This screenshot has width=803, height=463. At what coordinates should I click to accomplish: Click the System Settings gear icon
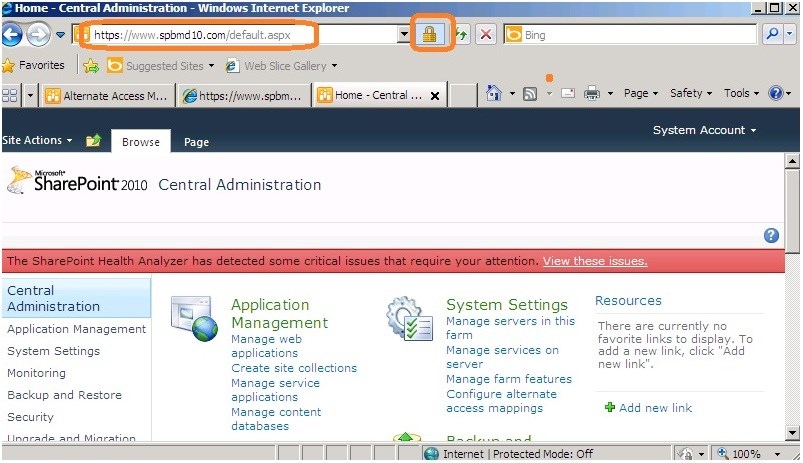click(410, 318)
